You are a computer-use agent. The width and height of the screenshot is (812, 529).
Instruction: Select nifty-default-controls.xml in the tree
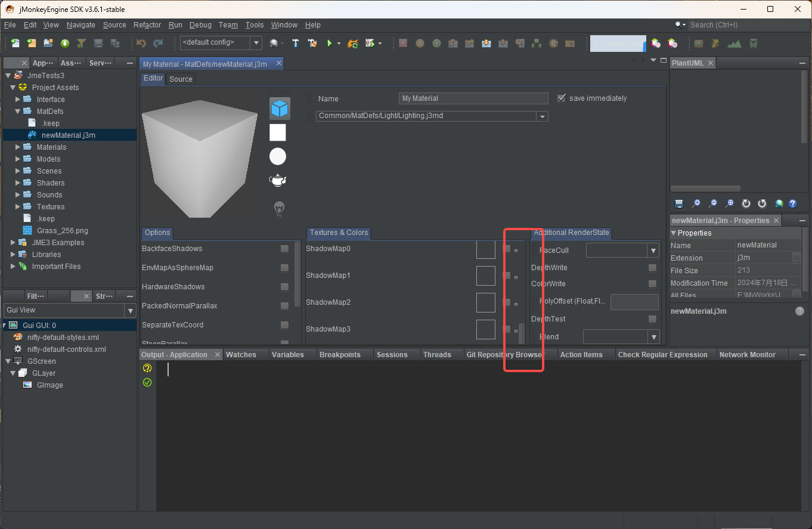tap(66, 349)
